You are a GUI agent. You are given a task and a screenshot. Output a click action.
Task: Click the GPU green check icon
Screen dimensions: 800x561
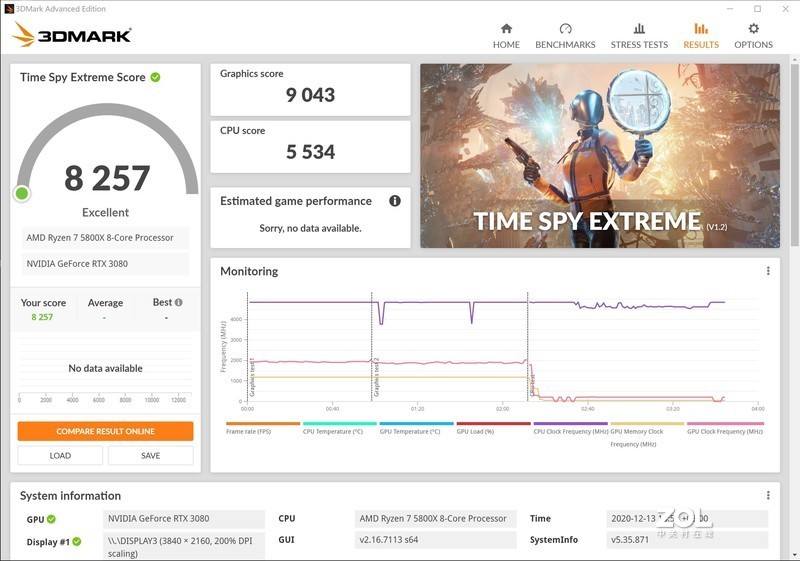[x=51, y=519]
